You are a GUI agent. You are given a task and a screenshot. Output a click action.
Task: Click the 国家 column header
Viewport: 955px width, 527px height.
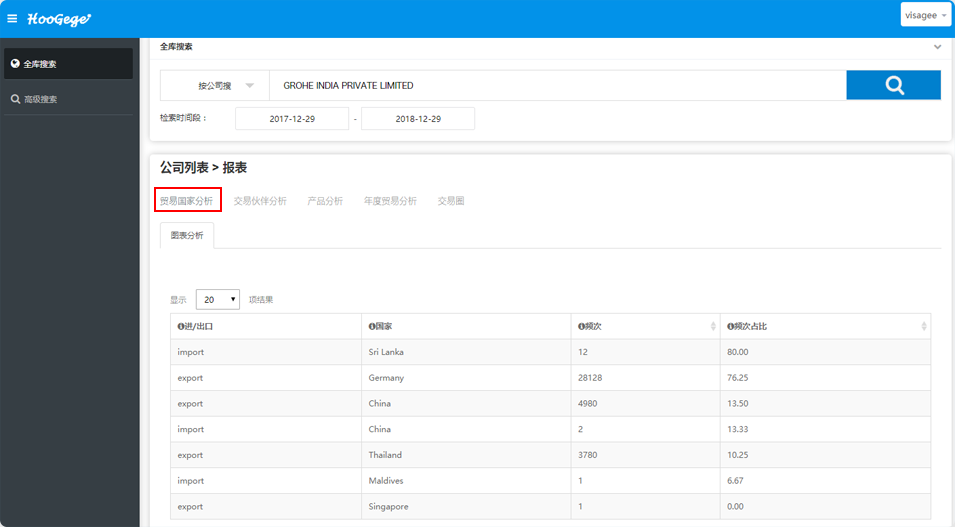(467, 327)
